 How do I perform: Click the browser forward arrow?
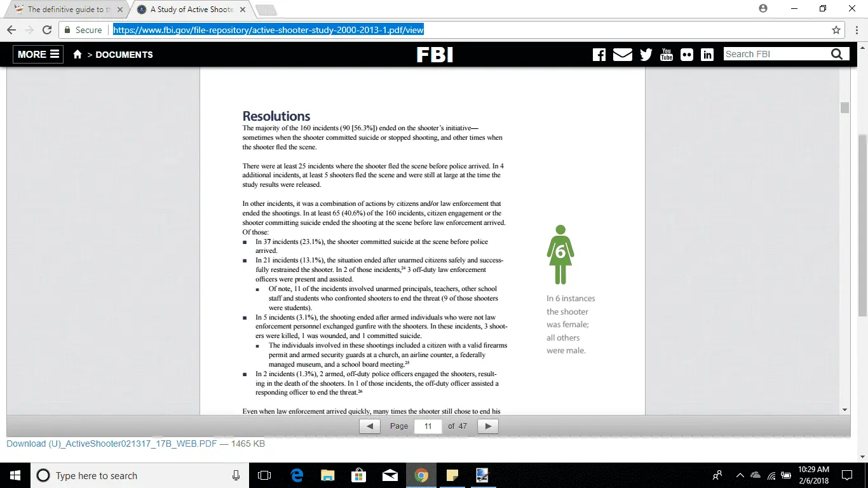[x=29, y=30]
